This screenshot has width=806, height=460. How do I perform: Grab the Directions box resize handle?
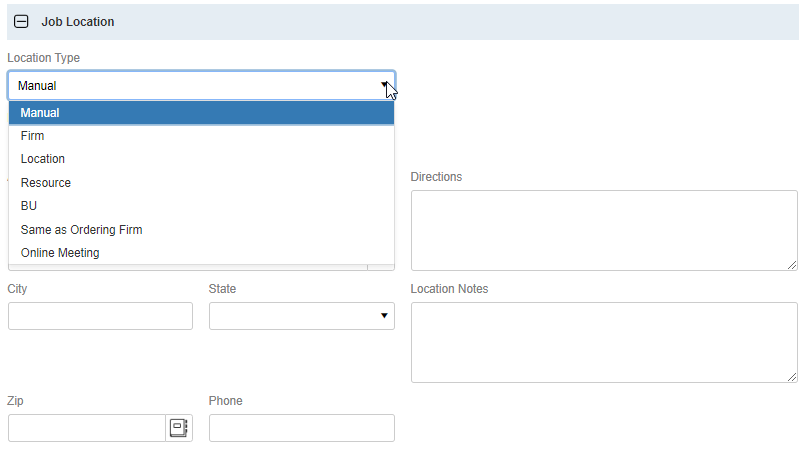[792, 265]
